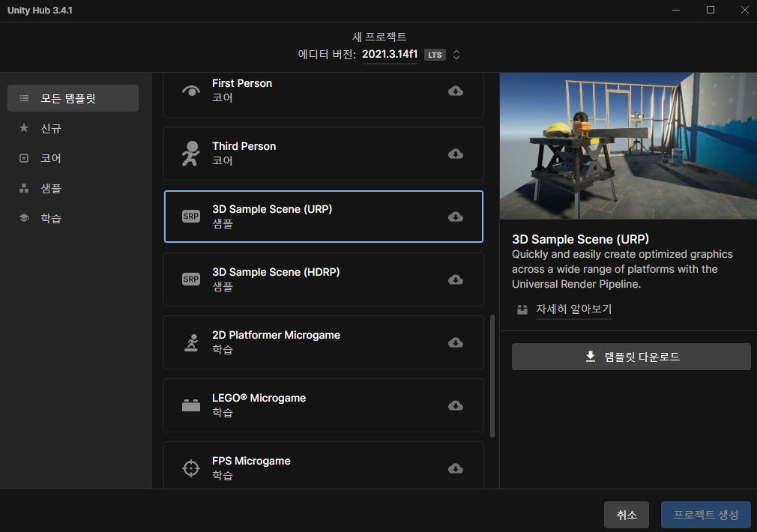The height and width of the screenshot is (532, 757).
Task: Click the 2D Platformer Microgame character icon
Action: (x=191, y=342)
